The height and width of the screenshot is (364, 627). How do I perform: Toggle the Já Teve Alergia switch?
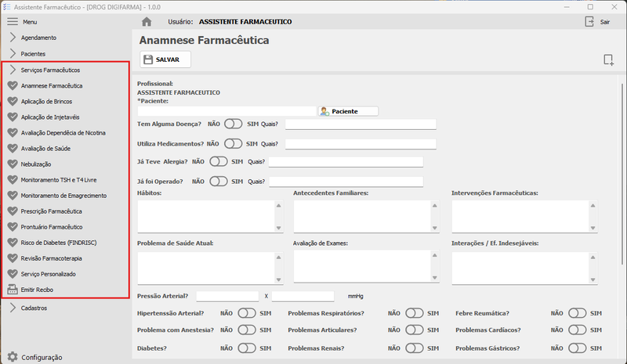tap(219, 161)
